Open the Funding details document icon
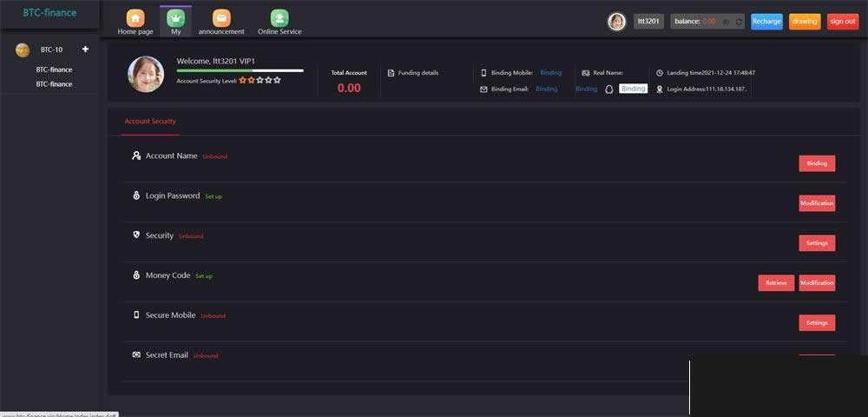The image size is (868, 417). (x=391, y=73)
